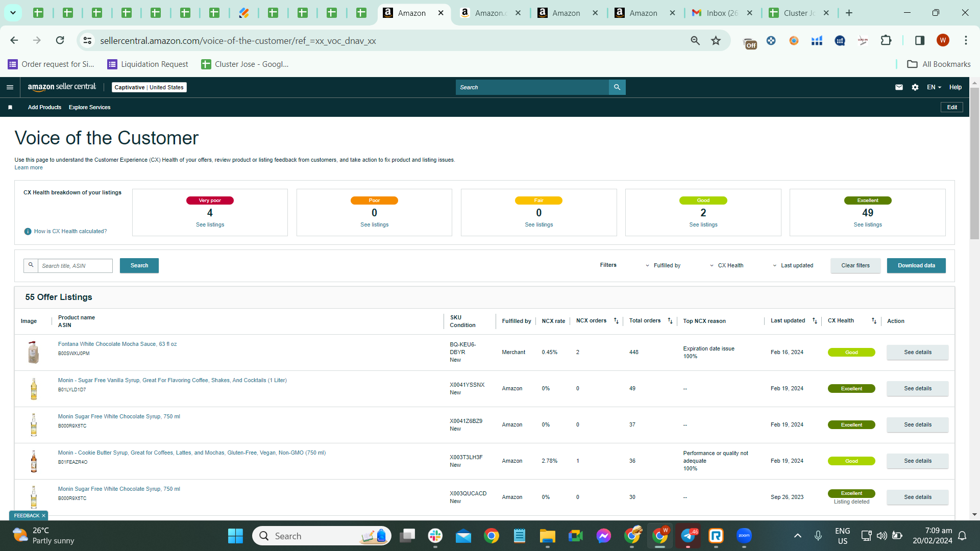Click the Search title, ASIN input field
Screen dimensions: 980x551
click(75, 266)
